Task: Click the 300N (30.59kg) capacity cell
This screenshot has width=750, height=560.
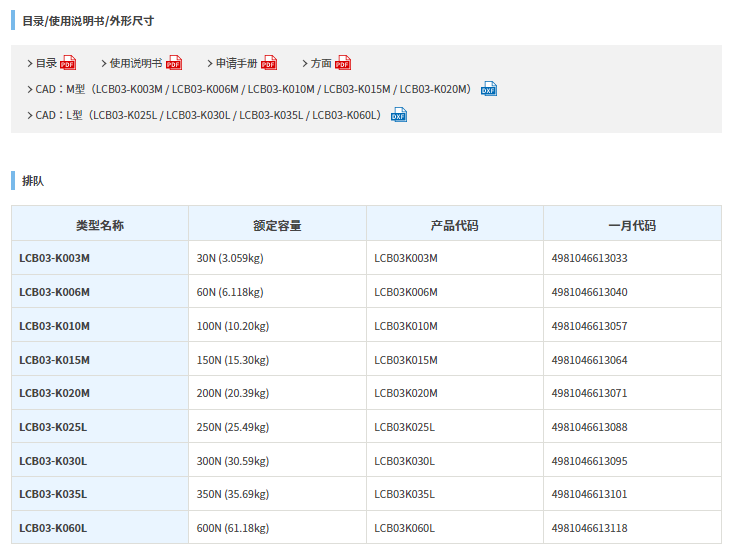Action: [x=277, y=461]
